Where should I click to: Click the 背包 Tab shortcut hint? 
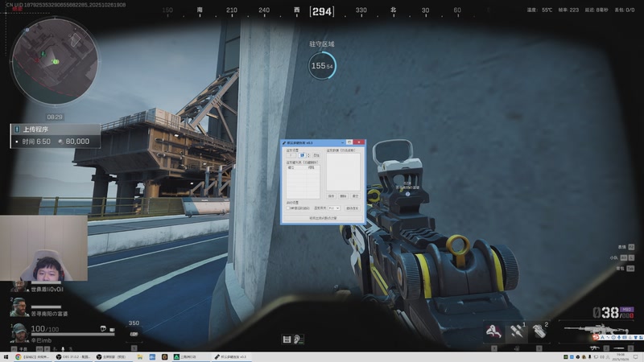click(625, 269)
